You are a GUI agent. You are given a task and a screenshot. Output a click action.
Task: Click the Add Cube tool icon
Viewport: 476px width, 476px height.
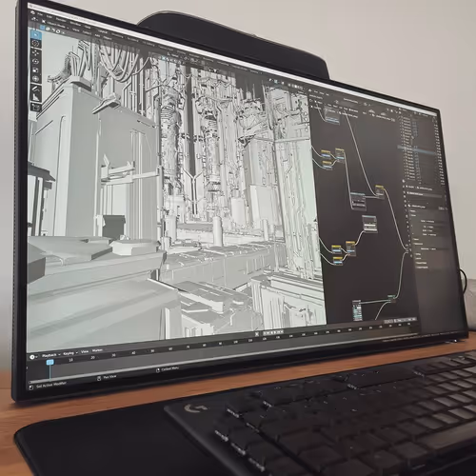pyautogui.click(x=36, y=108)
